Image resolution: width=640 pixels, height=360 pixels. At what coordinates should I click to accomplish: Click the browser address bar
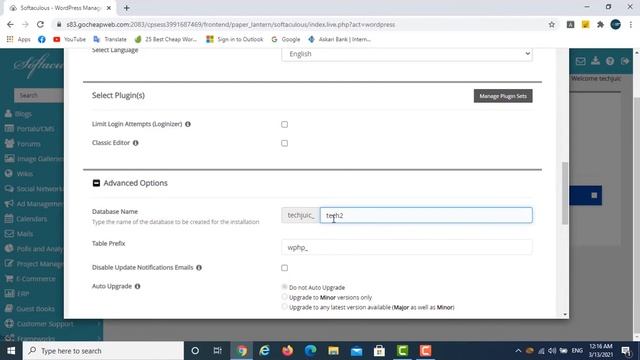302,24
